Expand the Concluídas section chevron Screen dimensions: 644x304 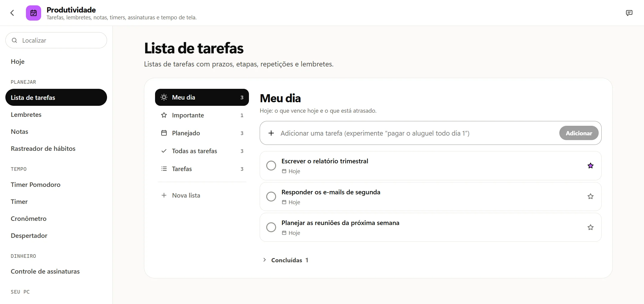click(264, 260)
